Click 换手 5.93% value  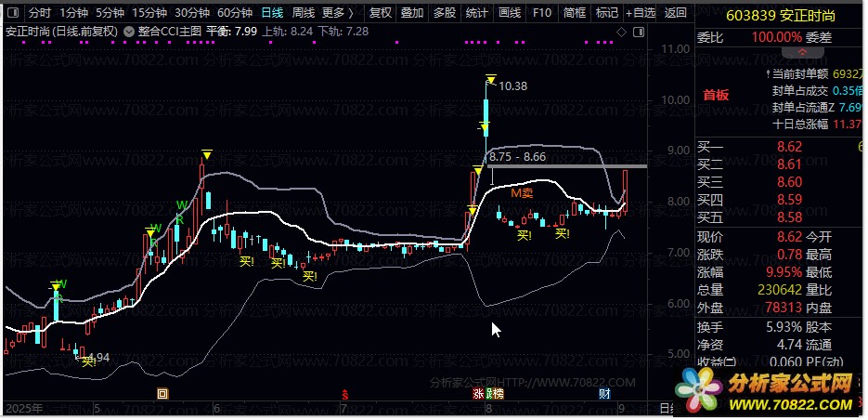tap(784, 327)
